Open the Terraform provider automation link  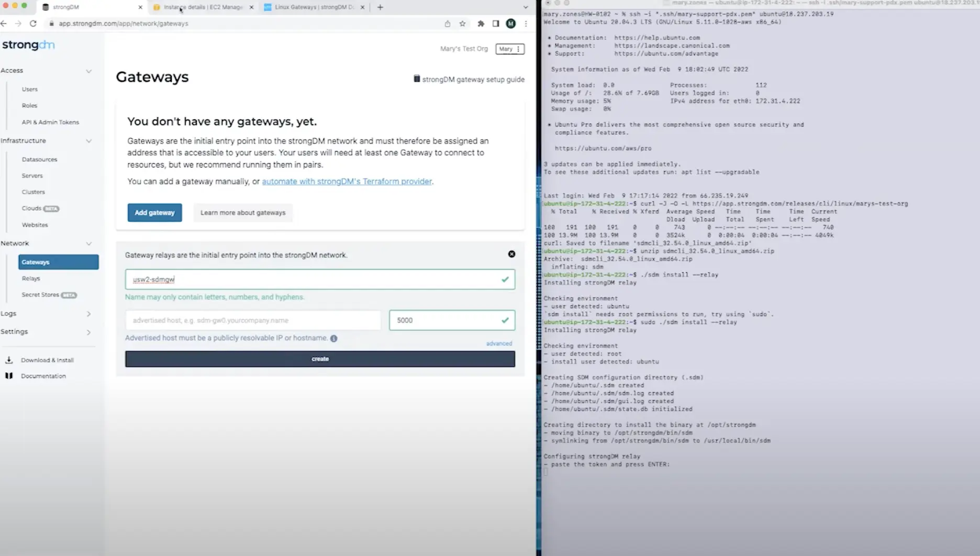[x=347, y=182]
